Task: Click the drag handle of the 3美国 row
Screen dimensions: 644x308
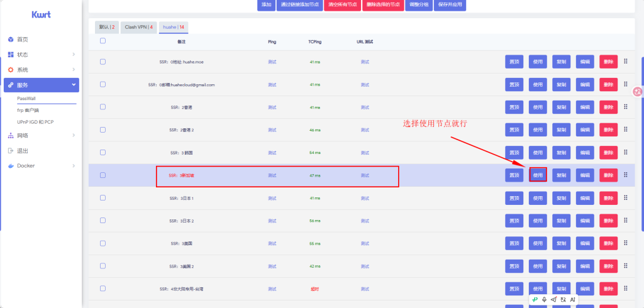Action: tap(626, 243)
